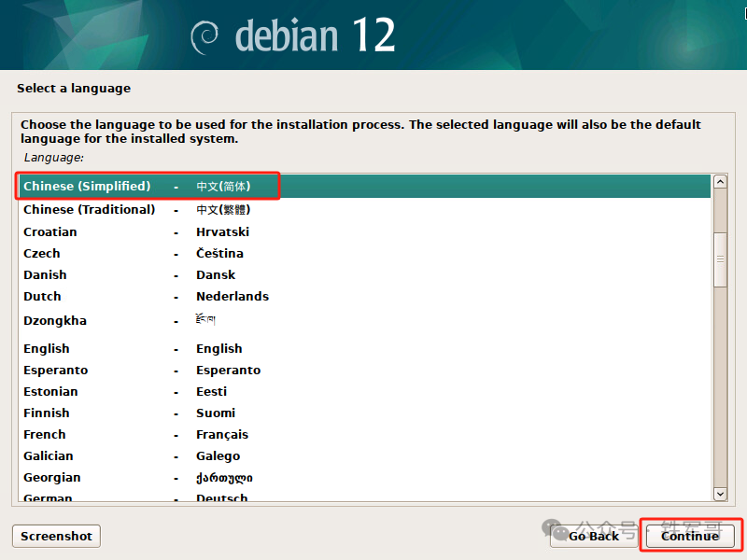Choose Esperanto from the list

click(x=365, y=370)
